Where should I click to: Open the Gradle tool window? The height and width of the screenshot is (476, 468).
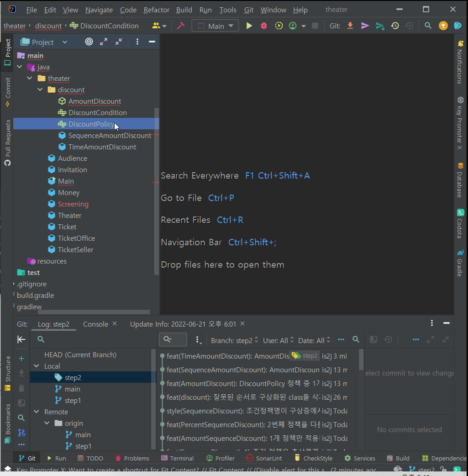tap(460, 263)
